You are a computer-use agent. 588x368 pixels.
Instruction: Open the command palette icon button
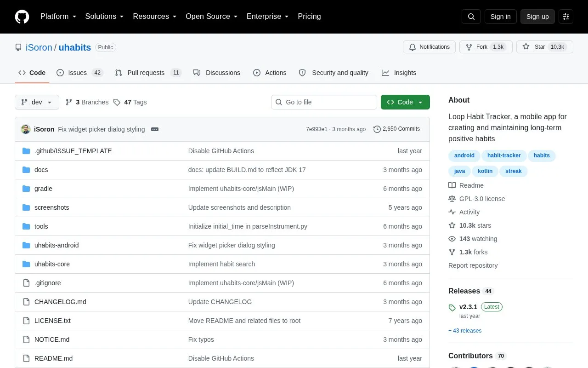pyautogui.click(x=566, y=17)
